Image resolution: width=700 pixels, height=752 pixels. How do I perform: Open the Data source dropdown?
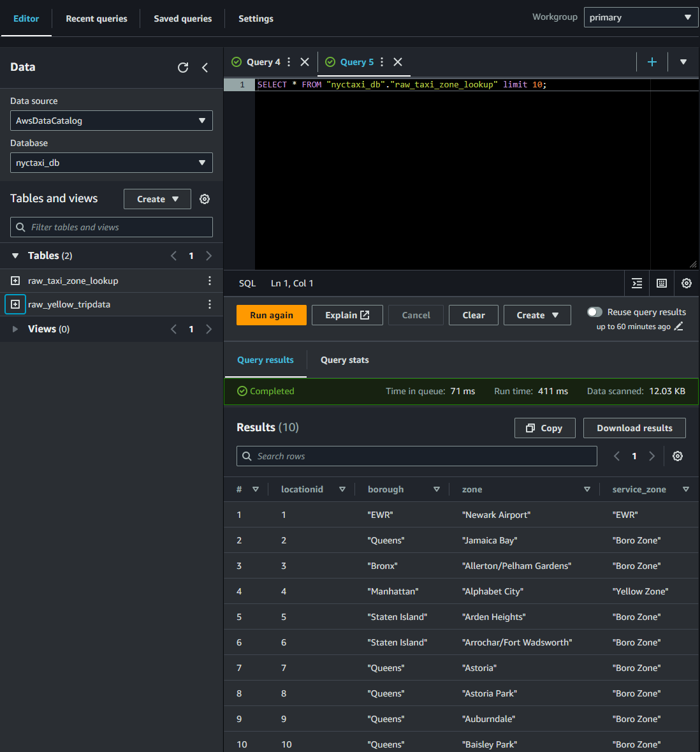tap(111, 121)
